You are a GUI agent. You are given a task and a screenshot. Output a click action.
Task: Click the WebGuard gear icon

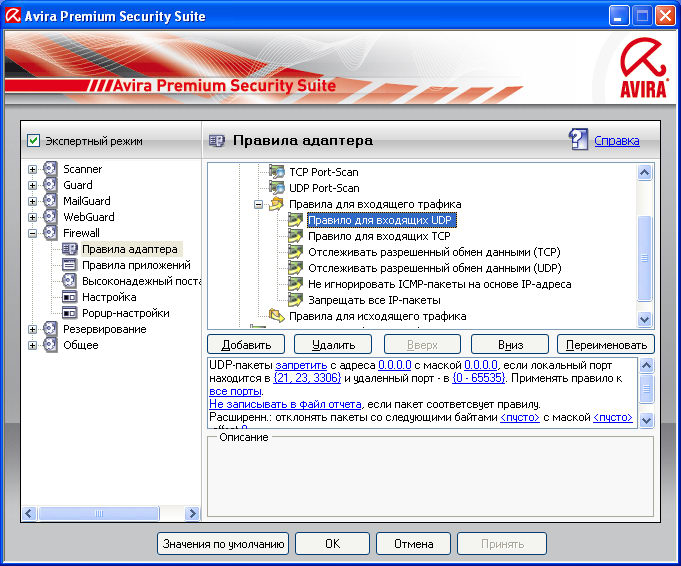(50, 217)
